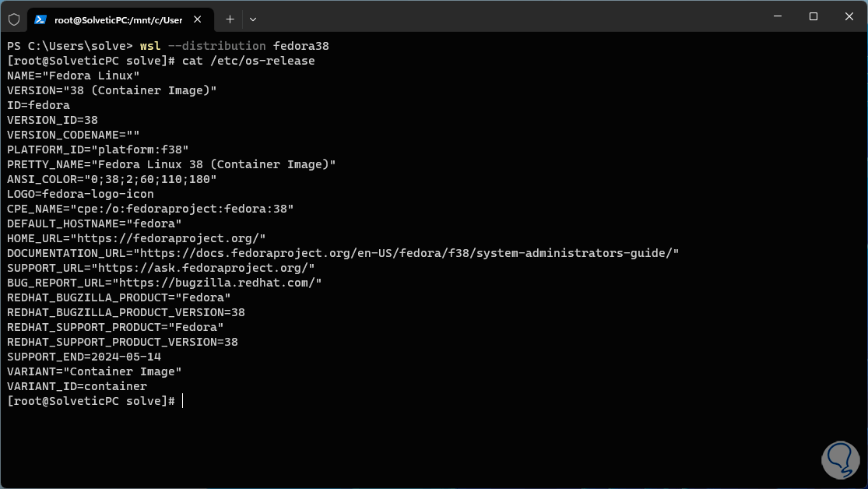Click the ANSI_COLOR value line
This screenshot has height=489, width=868.
click(x=111, y=179)
